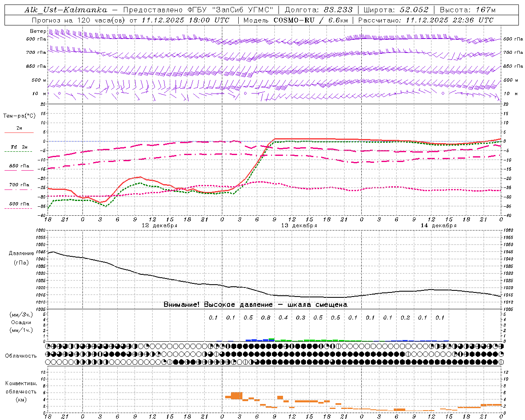The image size is (525, 420).
Task: Click the precipitation value 0.2
Action: 405,318
